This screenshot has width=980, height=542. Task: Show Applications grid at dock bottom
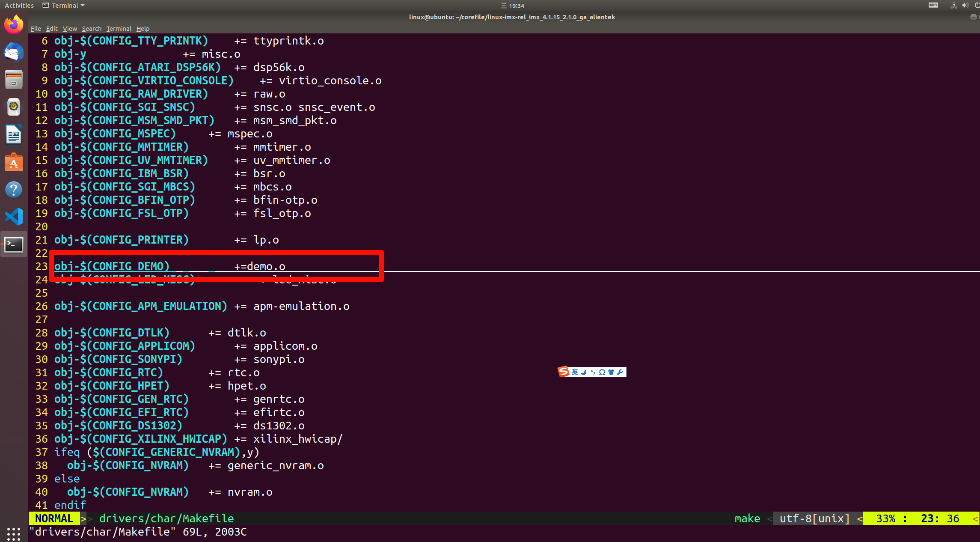[14, 533]
